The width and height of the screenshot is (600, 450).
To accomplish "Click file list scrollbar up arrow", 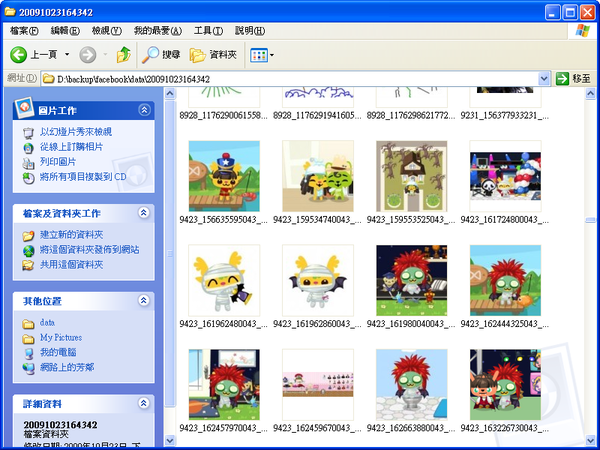I will pyautogui.click(x=590, y=93).
